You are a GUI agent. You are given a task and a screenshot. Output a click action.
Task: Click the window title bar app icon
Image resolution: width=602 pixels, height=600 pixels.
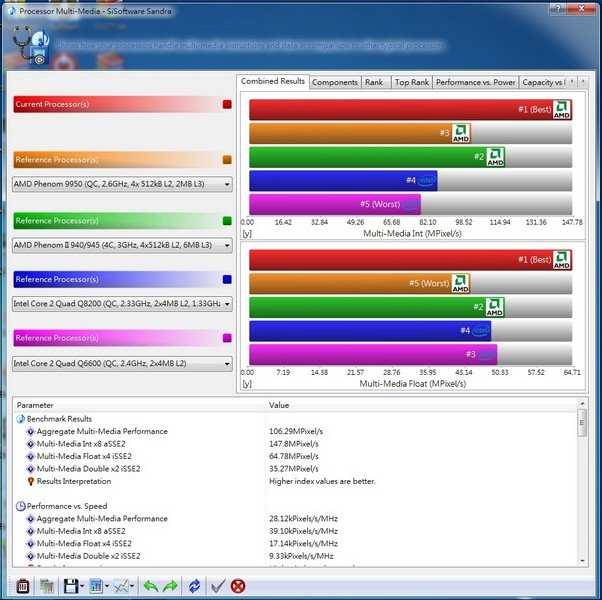tap(12, 11)
